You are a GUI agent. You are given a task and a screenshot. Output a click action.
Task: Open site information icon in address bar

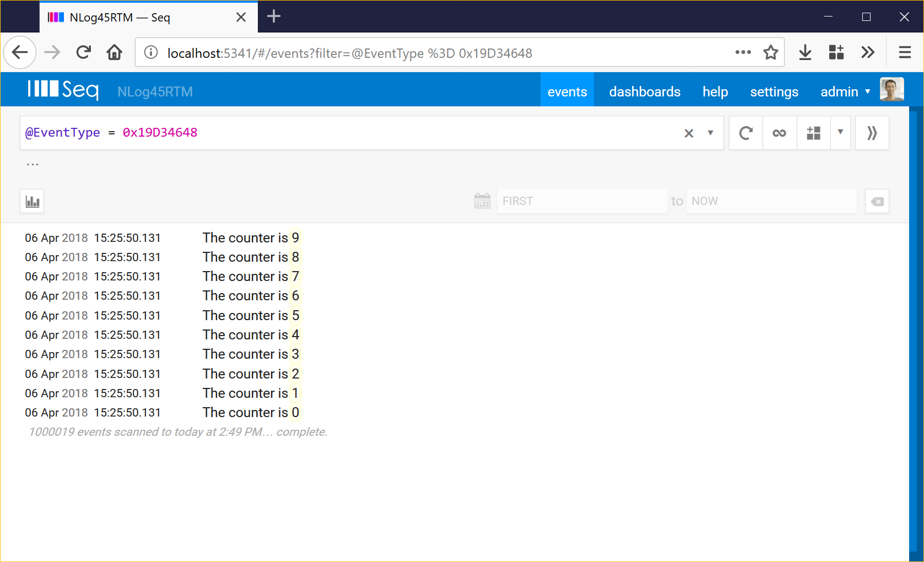click(151, 53)
